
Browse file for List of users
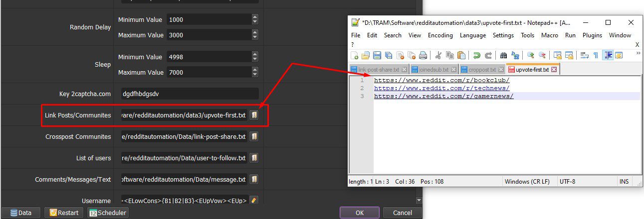254,158
